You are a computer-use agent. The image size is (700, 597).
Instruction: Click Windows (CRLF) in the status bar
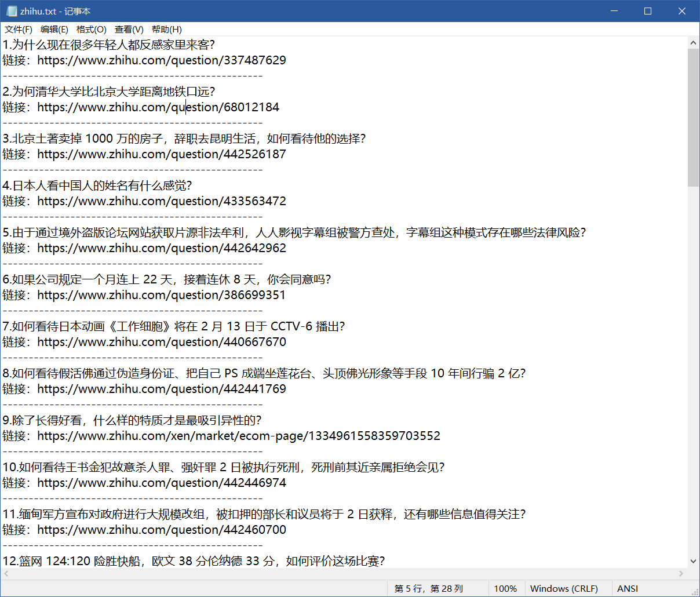pos(564,588)
